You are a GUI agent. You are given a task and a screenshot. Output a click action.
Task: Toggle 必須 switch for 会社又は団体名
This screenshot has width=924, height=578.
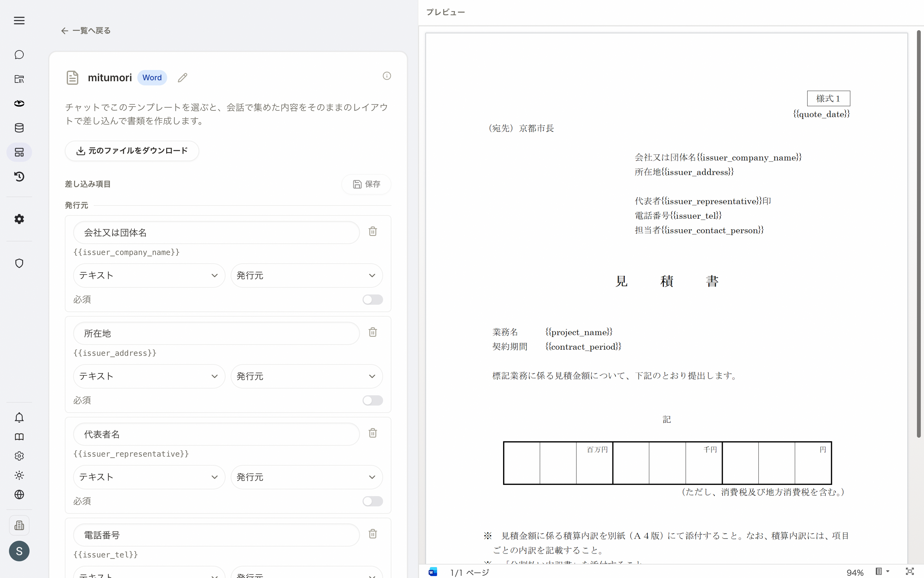point(373,300)
